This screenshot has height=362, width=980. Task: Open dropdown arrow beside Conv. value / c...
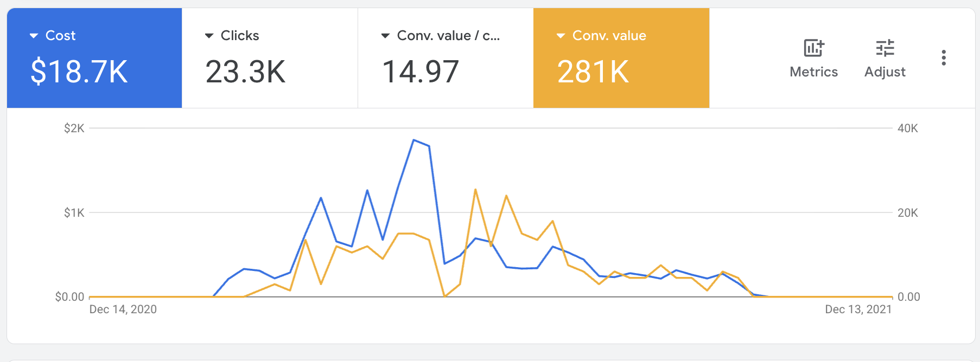tap(385, 36)
